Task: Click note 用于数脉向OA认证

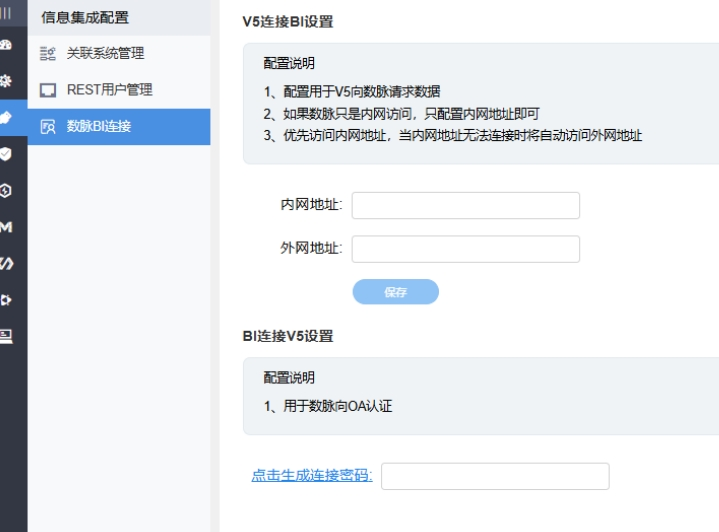Action: pos(328,406)
